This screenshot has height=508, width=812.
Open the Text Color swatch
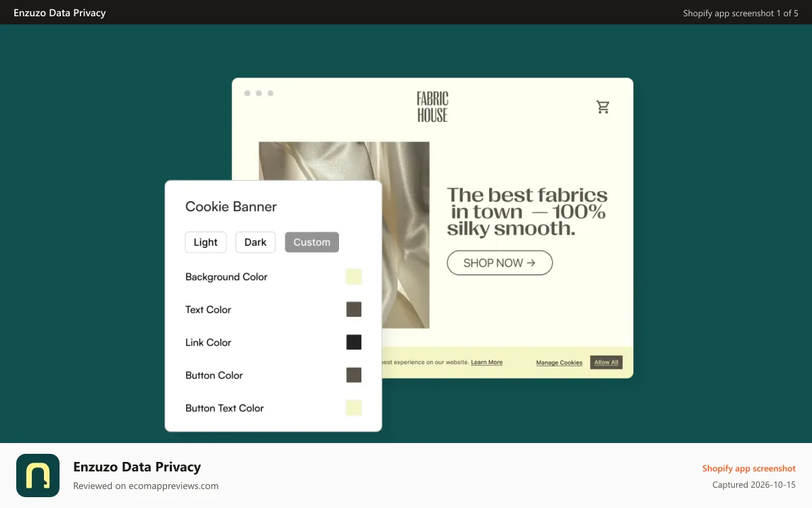354,310
